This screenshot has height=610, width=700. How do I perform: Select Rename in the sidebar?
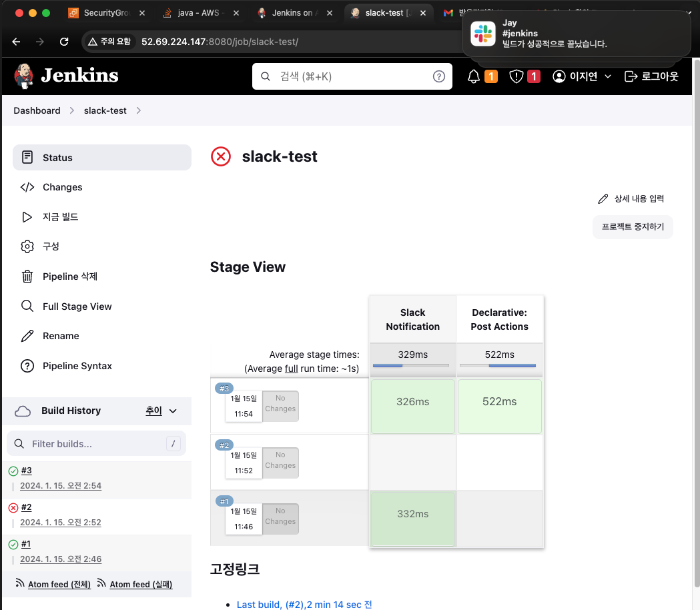click(x=102, y=336)
